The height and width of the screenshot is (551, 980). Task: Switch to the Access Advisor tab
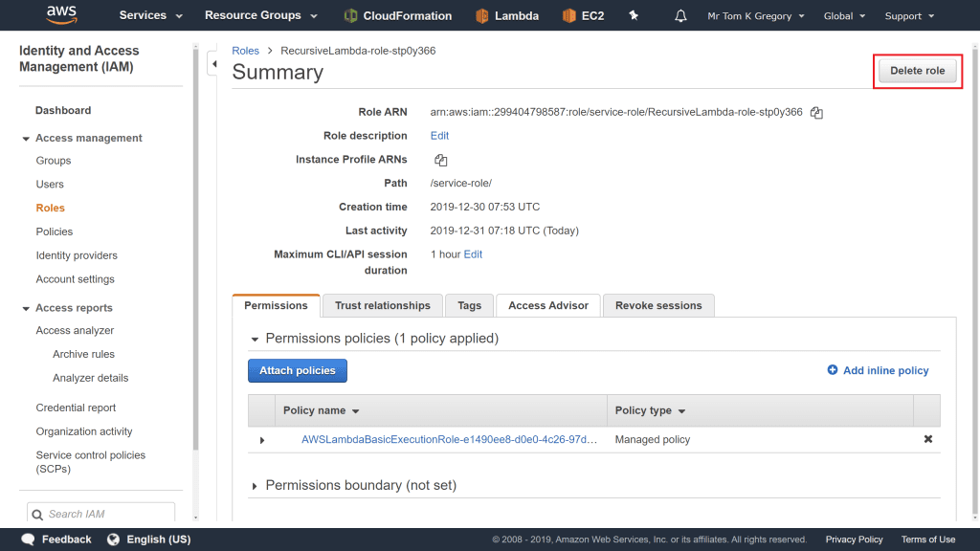point(547,305)
